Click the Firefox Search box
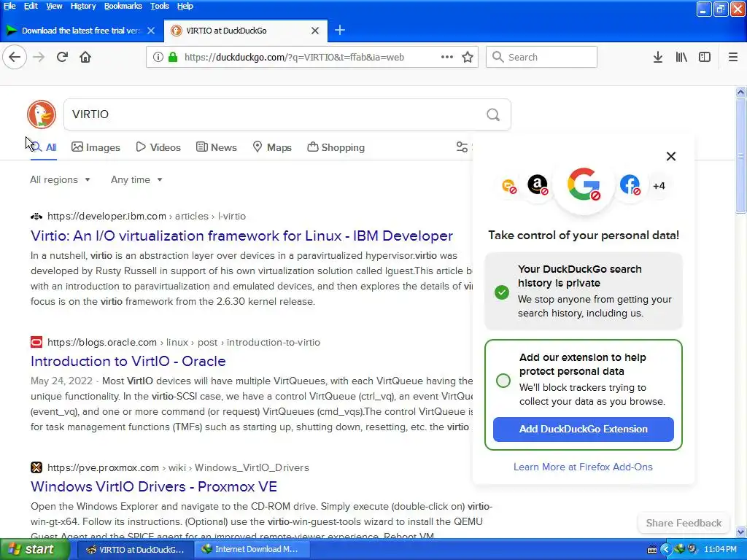Image resolution: width=747 pixels, height=560 pixels. [x=541, y=57]
